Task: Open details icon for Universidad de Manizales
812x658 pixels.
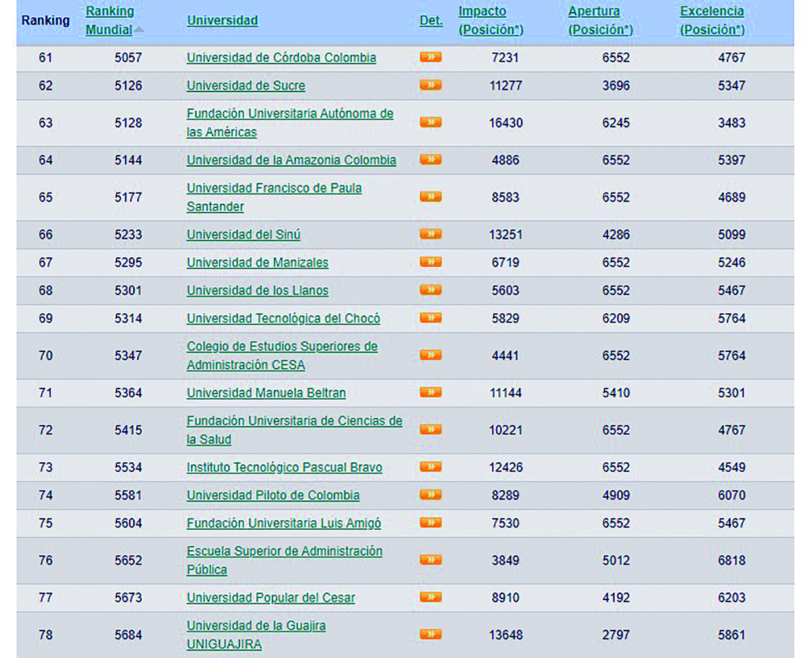Action: point(430,262)
